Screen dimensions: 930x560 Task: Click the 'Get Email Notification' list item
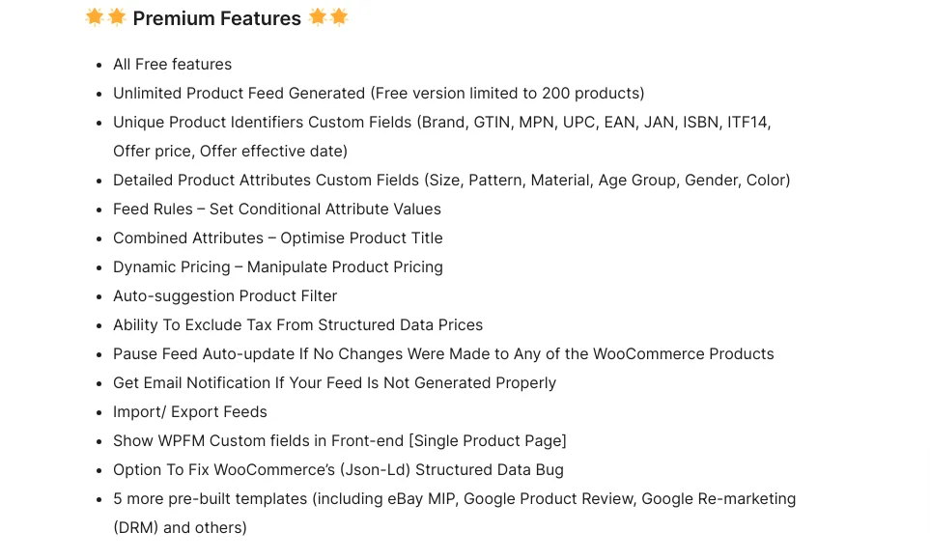(x=334, y=383)
